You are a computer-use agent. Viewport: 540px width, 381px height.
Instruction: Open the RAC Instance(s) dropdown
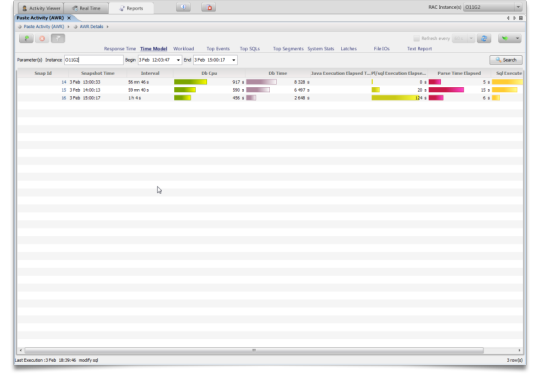coord(518,7)
